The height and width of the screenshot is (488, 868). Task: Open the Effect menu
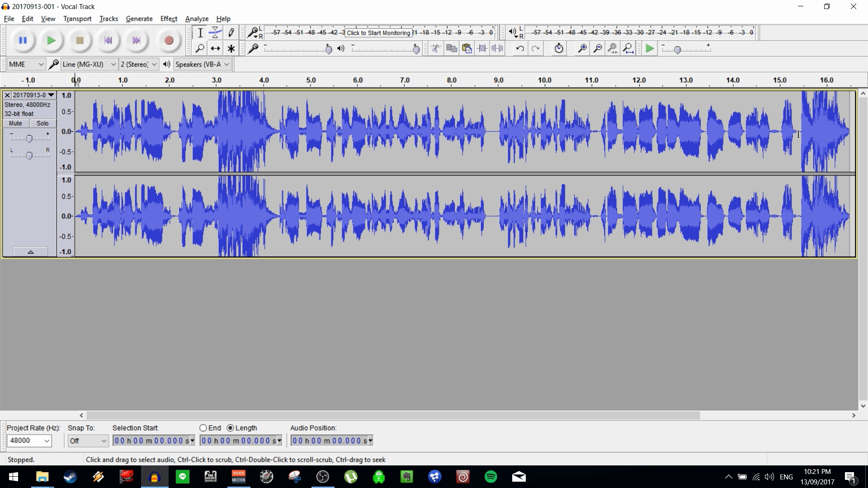[x=169, y=19]
